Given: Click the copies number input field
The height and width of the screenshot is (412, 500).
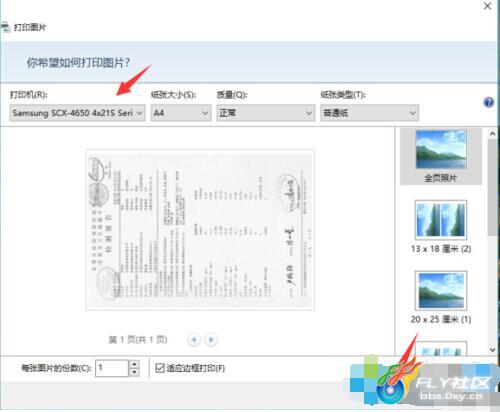Looking at the screenshot, I should tap(112, 368).
